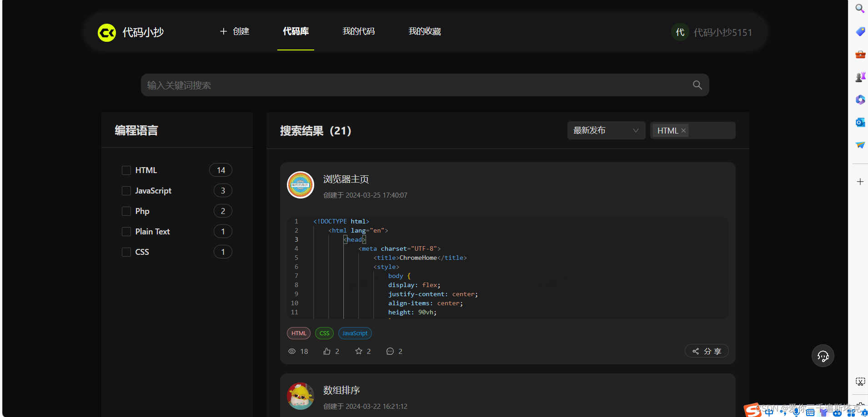Open the 最新发布 sort dropdown

pos(606,130)
